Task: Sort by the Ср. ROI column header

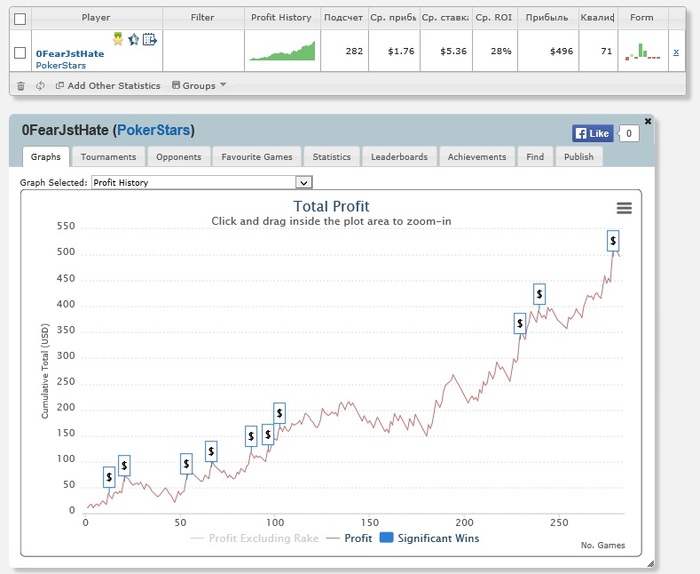Action: (494, 17)
